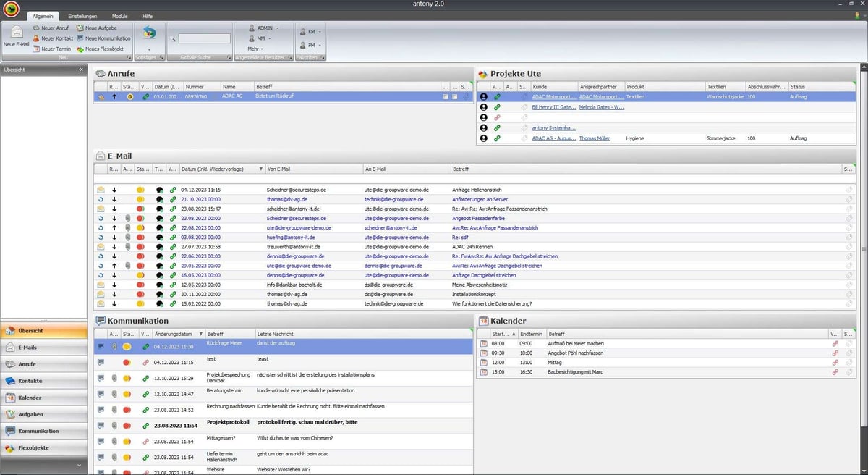The height and width of the screenshot is (475, 868).
Task: Add a contact via Neuer Kontakt
Action: click(x=53, y=38)
